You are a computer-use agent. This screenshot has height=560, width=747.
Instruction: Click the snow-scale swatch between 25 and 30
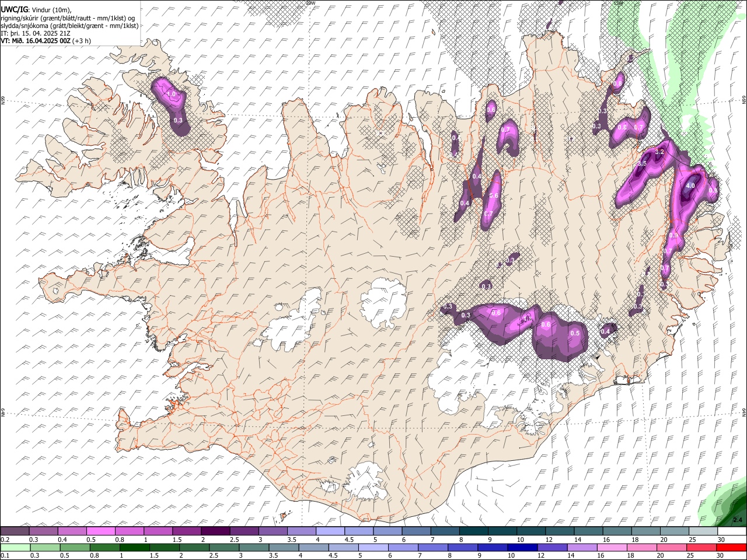(x=702, y=531)
